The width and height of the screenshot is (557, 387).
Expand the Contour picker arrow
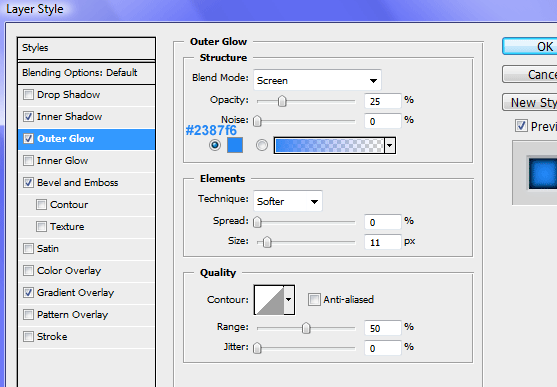pos(289,300)
